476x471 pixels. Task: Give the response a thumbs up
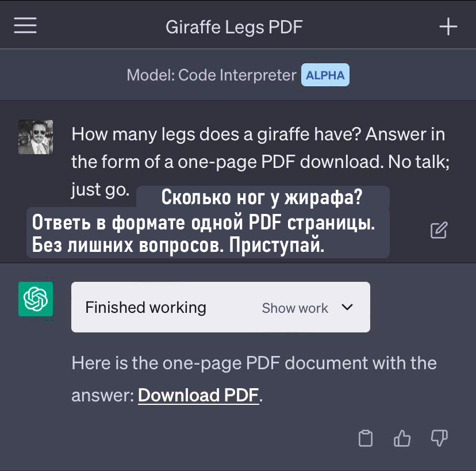[402, 438]
